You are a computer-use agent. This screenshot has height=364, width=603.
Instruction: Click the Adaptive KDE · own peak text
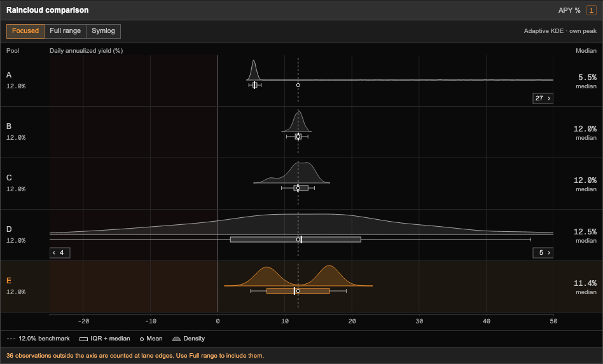(x=560, y=31)
